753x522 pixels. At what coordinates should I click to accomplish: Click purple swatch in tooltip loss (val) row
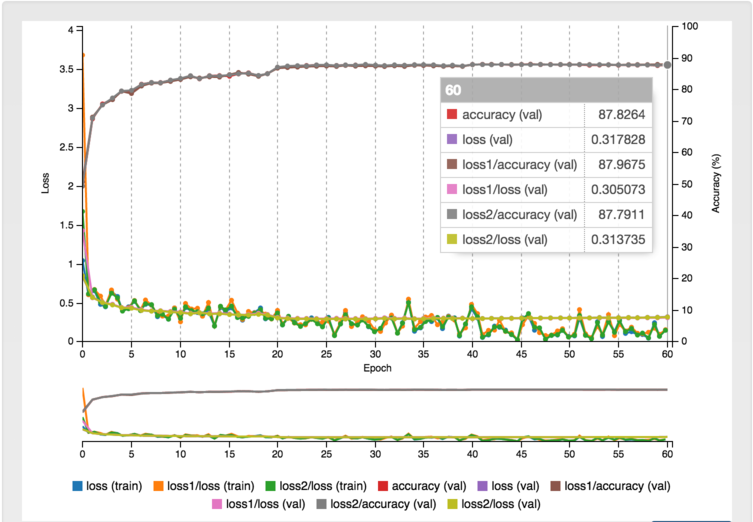(x=452, y=139)
